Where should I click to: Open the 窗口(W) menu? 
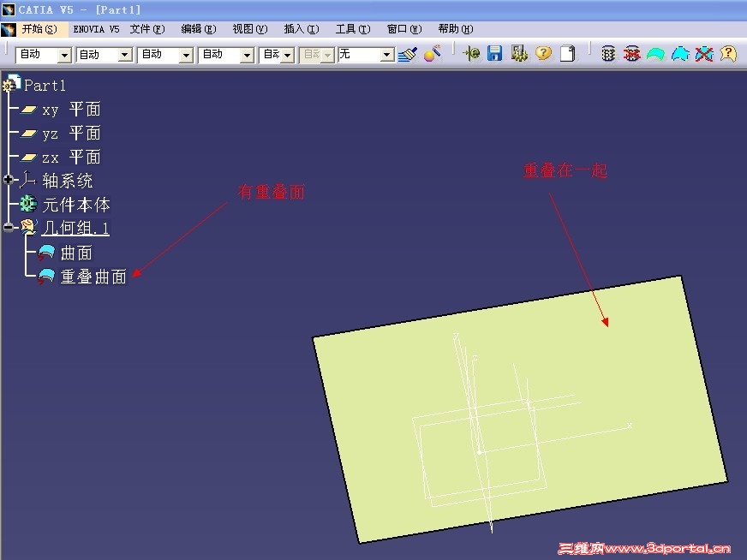[404, 29]
